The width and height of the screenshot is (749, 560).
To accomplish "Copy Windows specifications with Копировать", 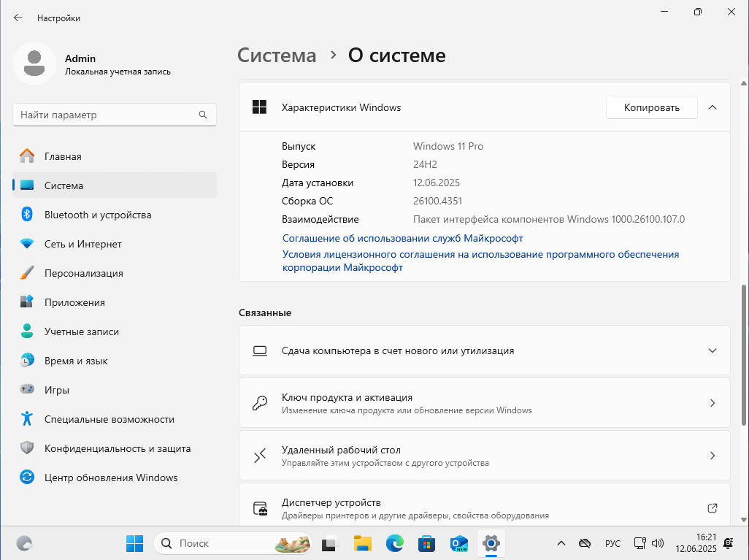I will (x=652, y=107).
